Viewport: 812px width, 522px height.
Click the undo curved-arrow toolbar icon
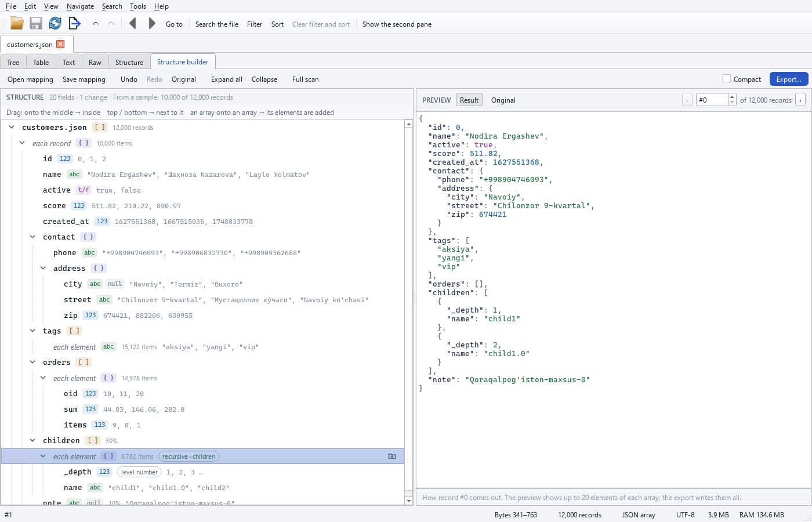coord(96,24)
